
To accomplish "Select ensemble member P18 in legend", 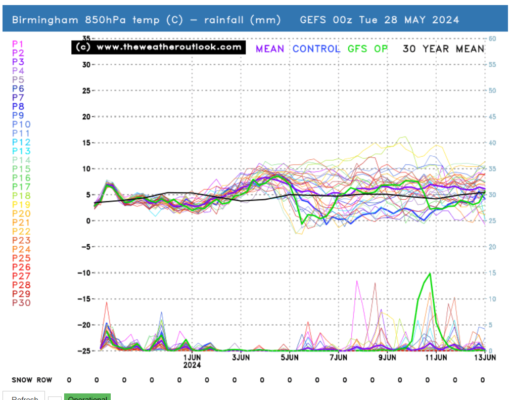I will 21,196.
